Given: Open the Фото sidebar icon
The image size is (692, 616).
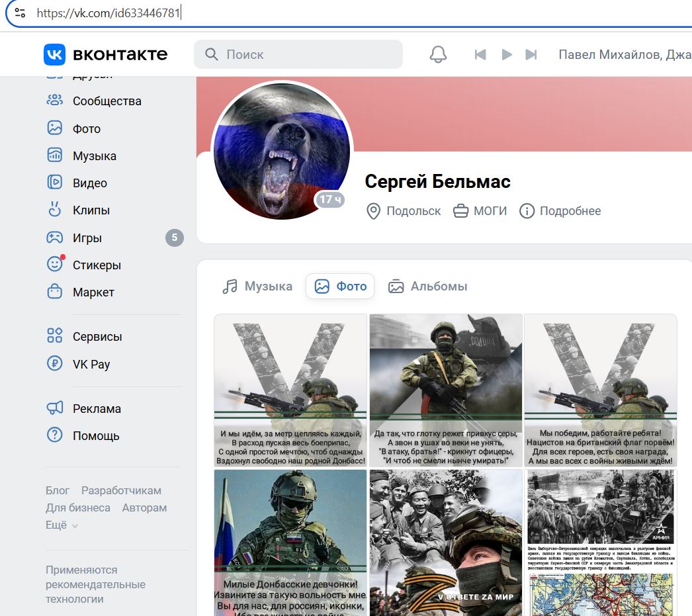Looking at the screenshot, I should coord(55,128).
